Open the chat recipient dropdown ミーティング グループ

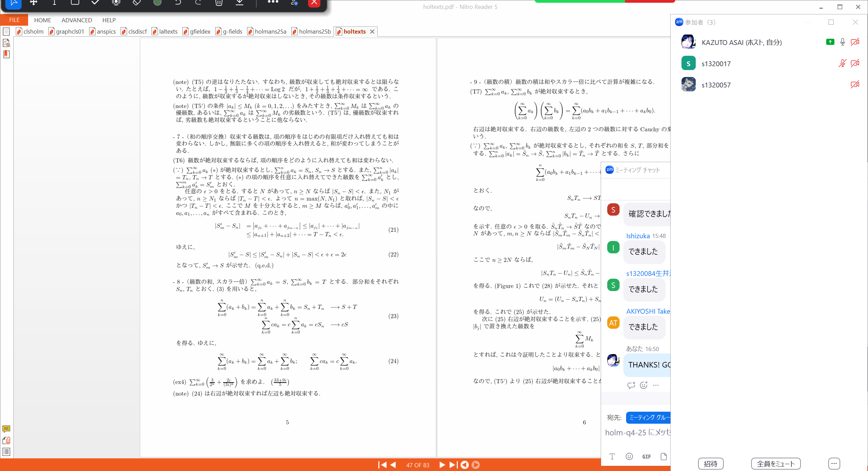click(648, 418)
